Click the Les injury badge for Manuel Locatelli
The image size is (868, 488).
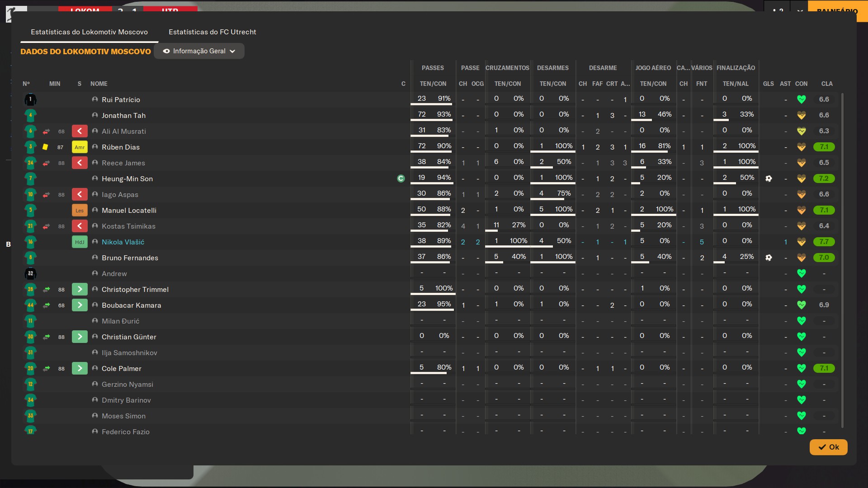click(80, 210)
